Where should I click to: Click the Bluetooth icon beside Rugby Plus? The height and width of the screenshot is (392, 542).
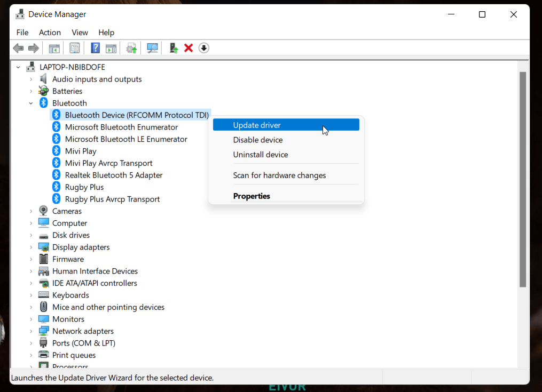[x=57, y=187]
